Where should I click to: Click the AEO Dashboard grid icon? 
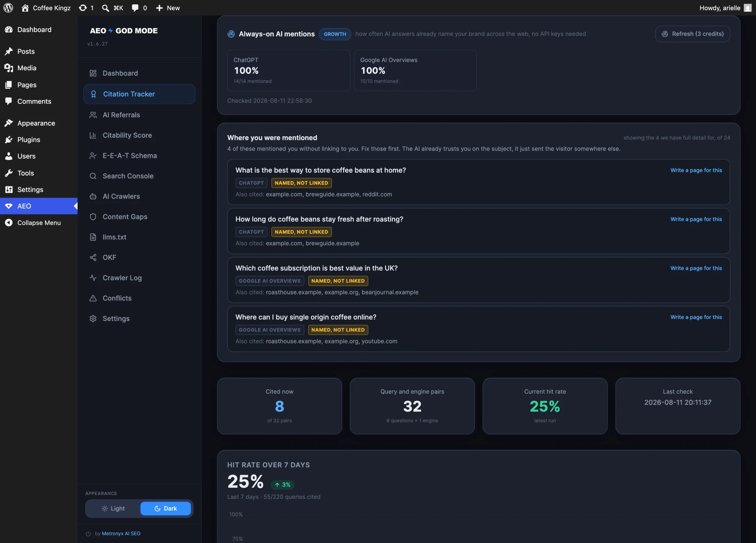[x=93, y=73]
